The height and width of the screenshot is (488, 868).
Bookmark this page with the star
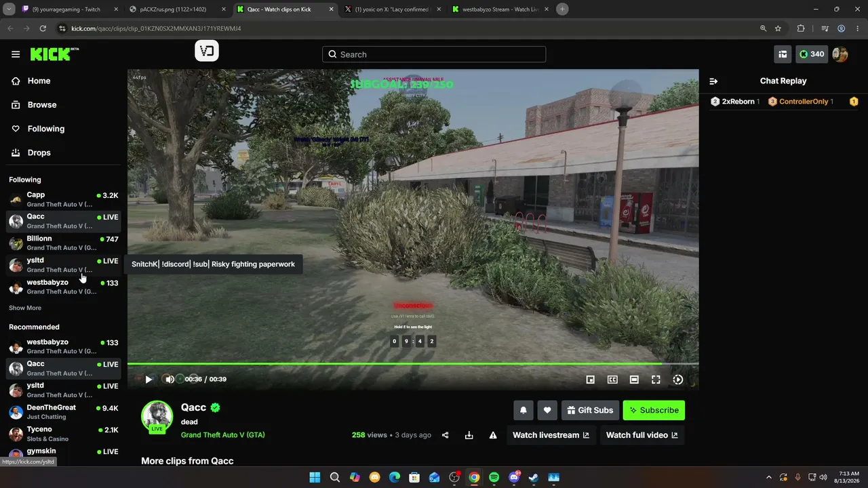[778, 28]
